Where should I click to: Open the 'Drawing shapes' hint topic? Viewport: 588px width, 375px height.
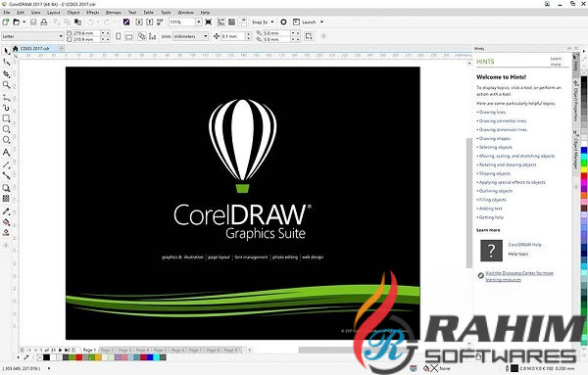(494, 138)
